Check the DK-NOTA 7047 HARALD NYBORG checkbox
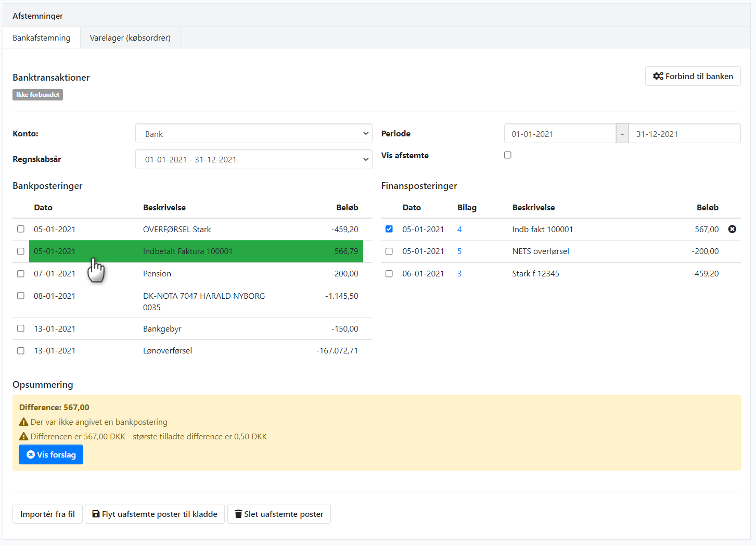 [x=21, y=296]
